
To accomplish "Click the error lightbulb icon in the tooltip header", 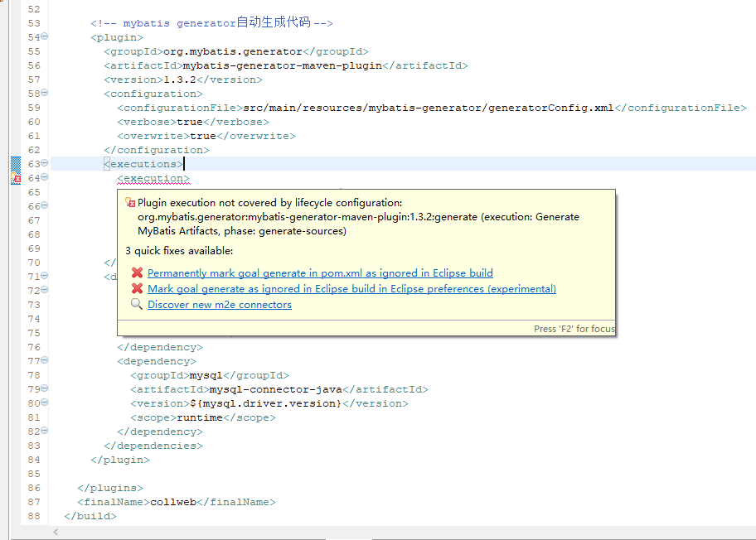I will click(130, 202).
